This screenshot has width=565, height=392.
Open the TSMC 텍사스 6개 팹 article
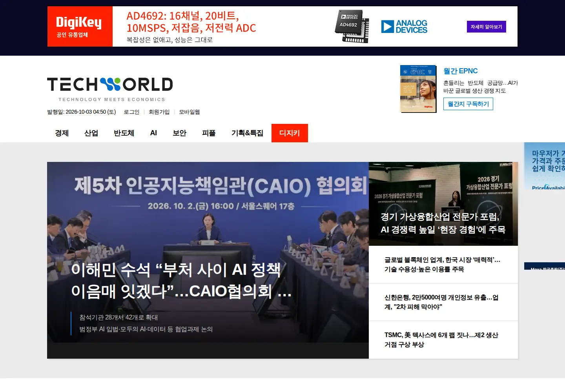point(441,340)
